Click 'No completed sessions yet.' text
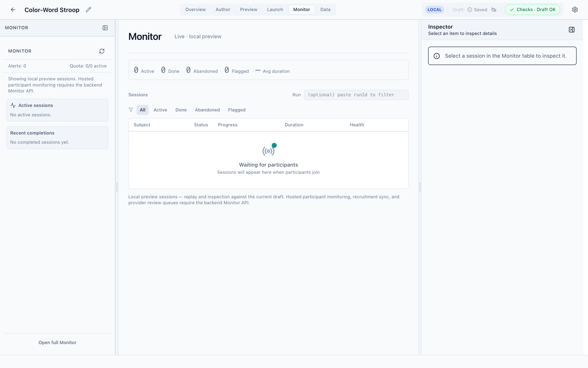588x368 pixels. [x=40, y=142]
